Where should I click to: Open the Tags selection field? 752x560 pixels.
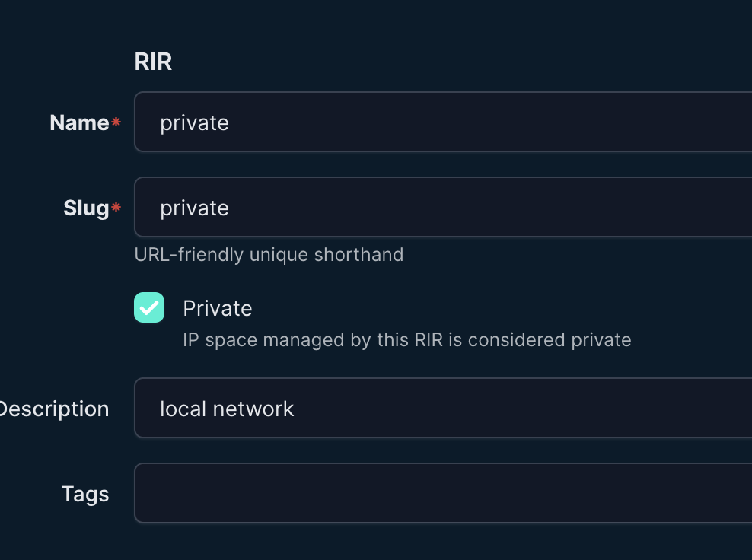(x=441, y=494)
